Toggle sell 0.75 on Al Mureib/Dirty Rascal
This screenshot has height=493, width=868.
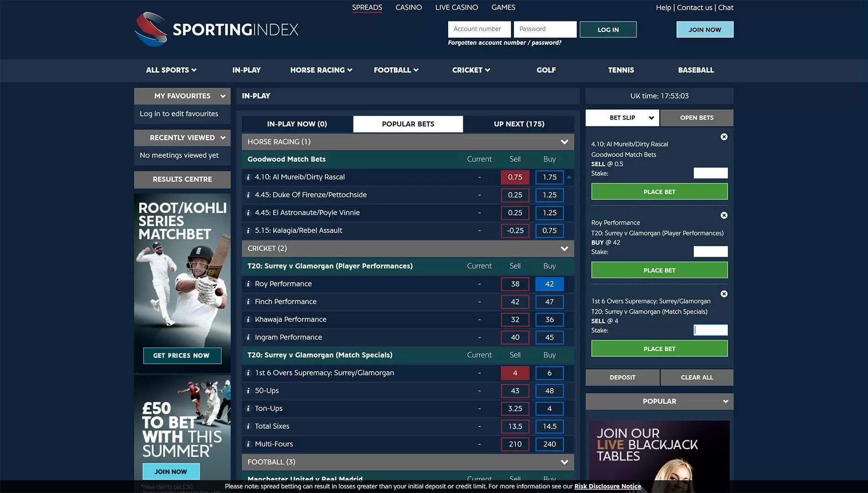(515, 177)
